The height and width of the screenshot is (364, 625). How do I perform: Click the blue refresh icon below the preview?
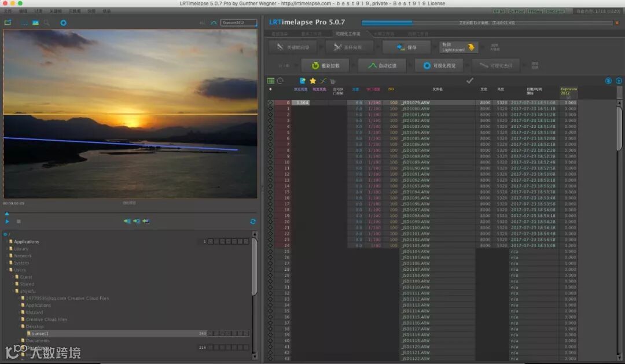[253, 221]
